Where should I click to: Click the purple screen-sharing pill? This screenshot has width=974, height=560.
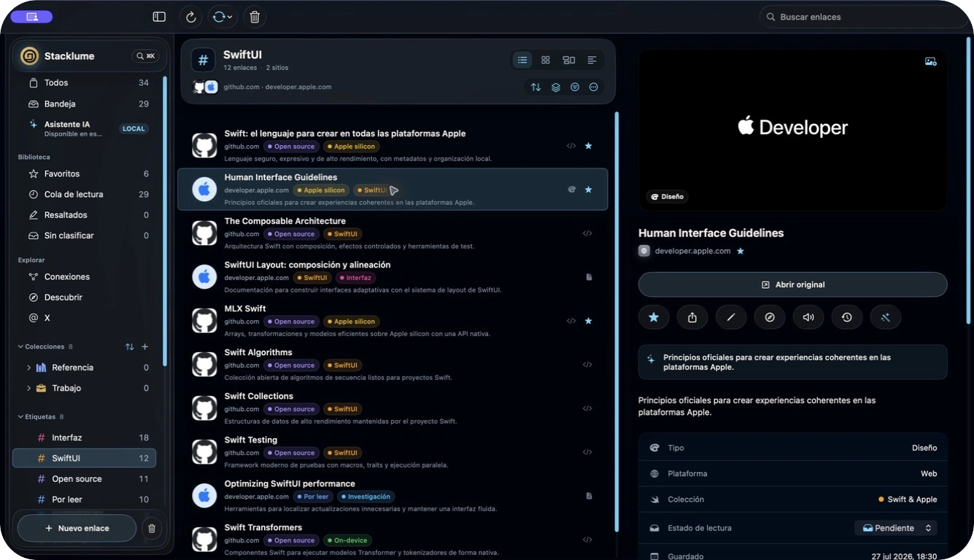[32, 16]
